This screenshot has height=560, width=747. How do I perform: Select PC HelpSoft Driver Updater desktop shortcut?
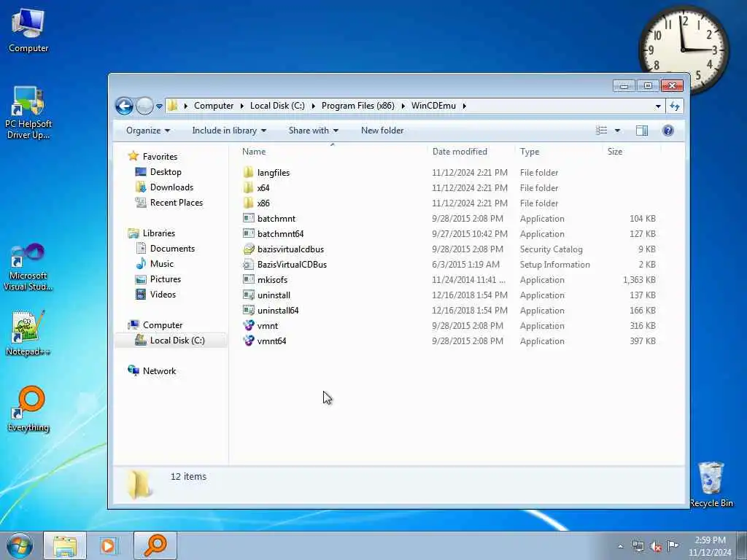(x=28, y=113)
